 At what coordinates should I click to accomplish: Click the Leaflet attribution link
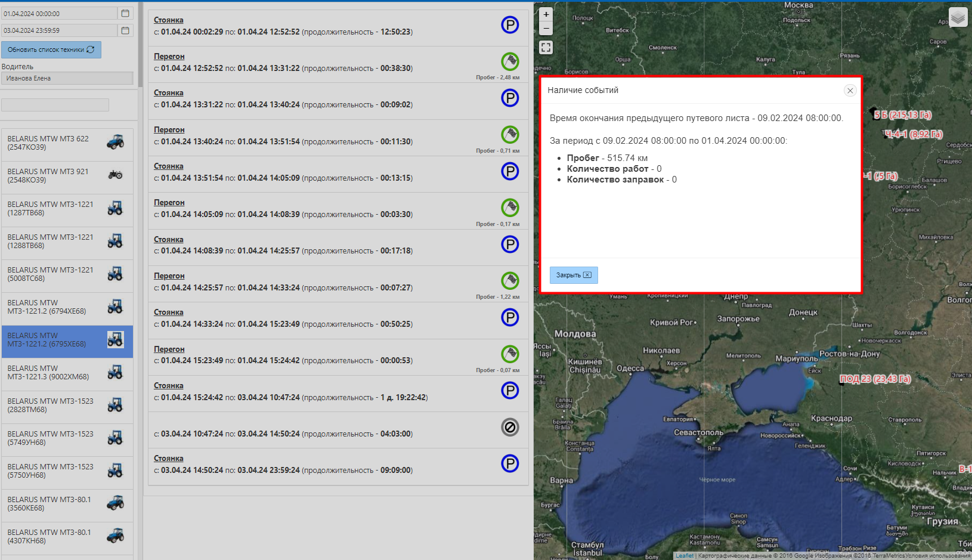[x=684, y=556]
